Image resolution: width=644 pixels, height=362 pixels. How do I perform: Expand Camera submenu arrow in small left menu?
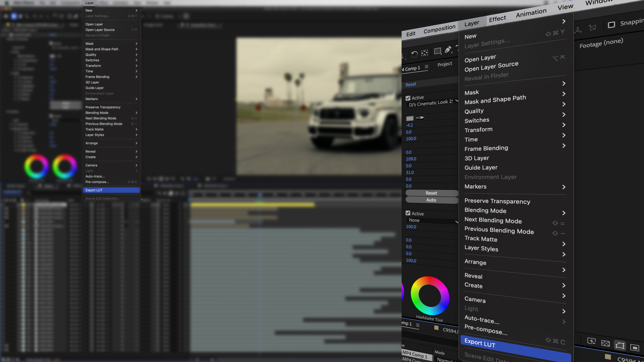tap(137, 165)
